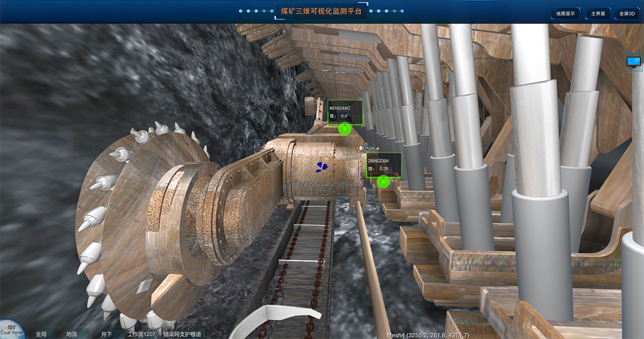Select the green sensor marker for 2B8E2394
The height and width of the screenshot is (339, 644).
pos(383,182)
